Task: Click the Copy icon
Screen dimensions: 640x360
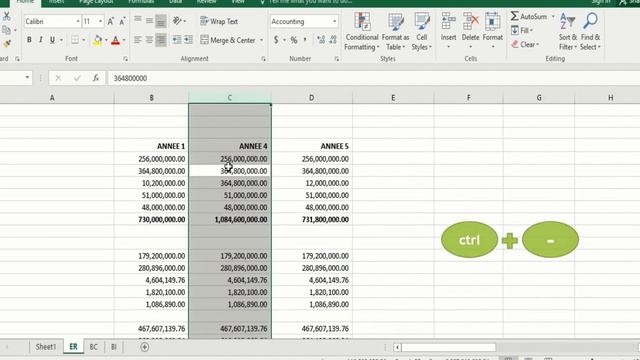Action: (7, 30)
